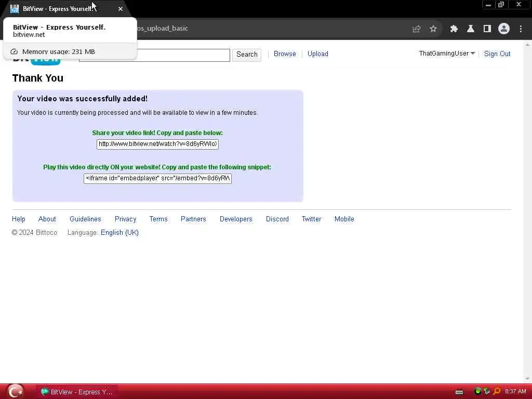Select the iframe embed snippet field
This screenshot has height=399, width=532.
[157, 178]
